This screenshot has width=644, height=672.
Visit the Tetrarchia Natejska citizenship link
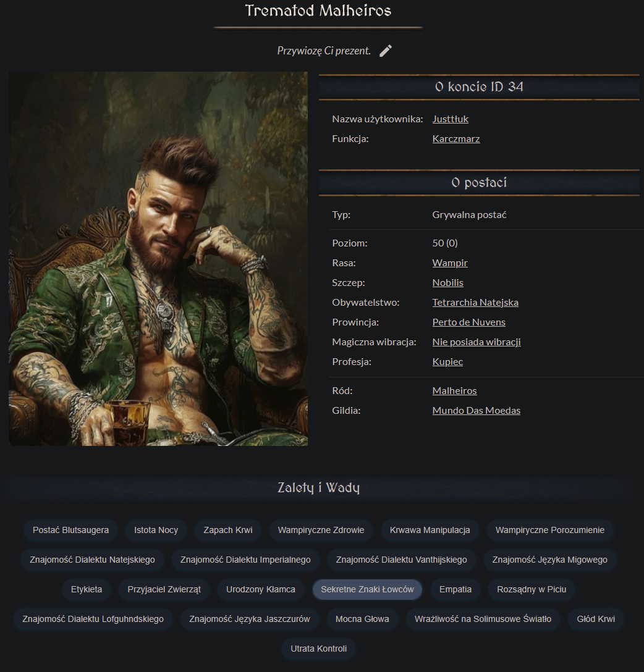click(475, 302)
